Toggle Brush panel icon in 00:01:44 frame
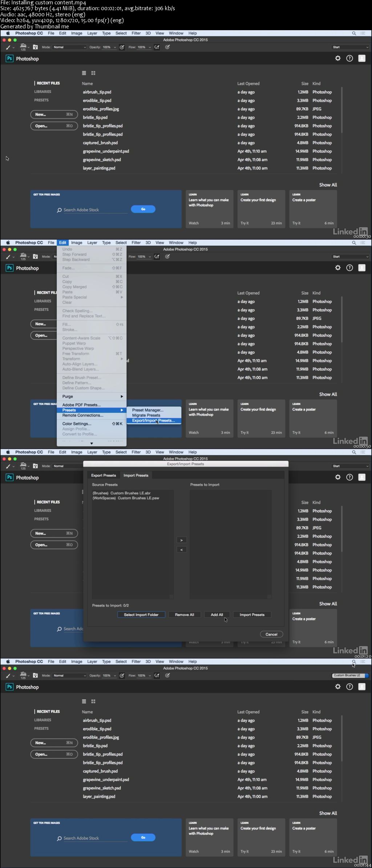 [35, 676]
